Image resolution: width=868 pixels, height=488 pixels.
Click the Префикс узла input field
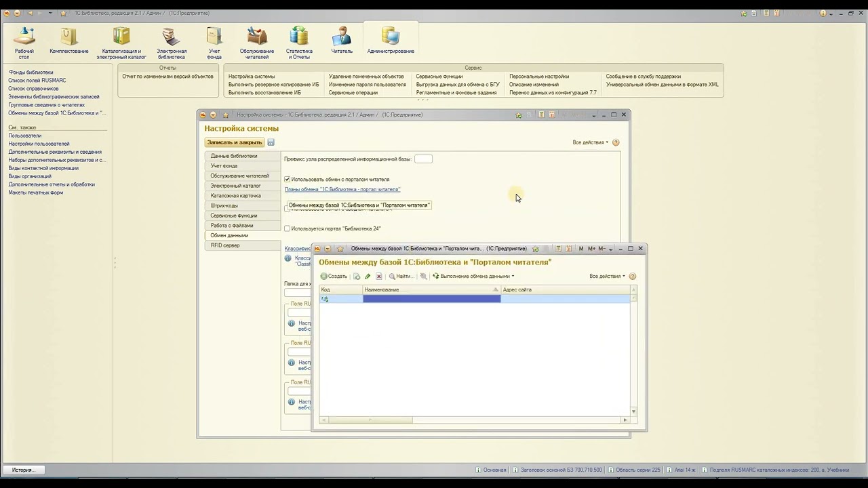(423, 159)
